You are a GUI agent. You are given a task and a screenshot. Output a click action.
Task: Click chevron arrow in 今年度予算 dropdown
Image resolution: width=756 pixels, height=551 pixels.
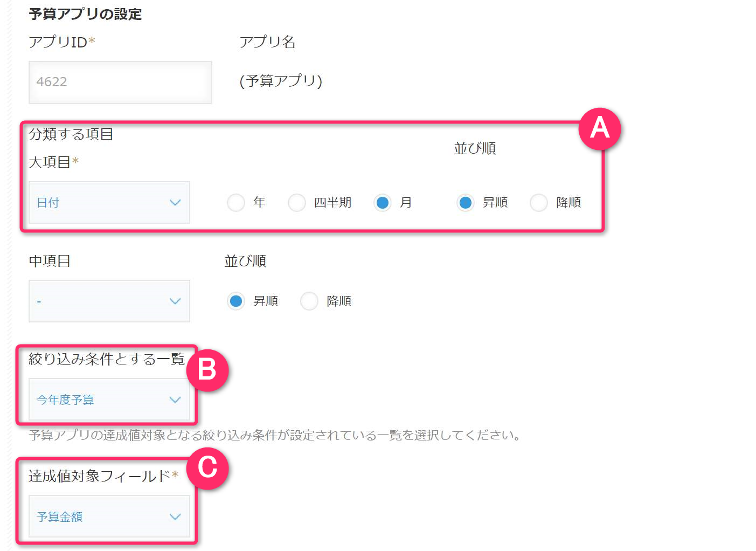point(175,400)
